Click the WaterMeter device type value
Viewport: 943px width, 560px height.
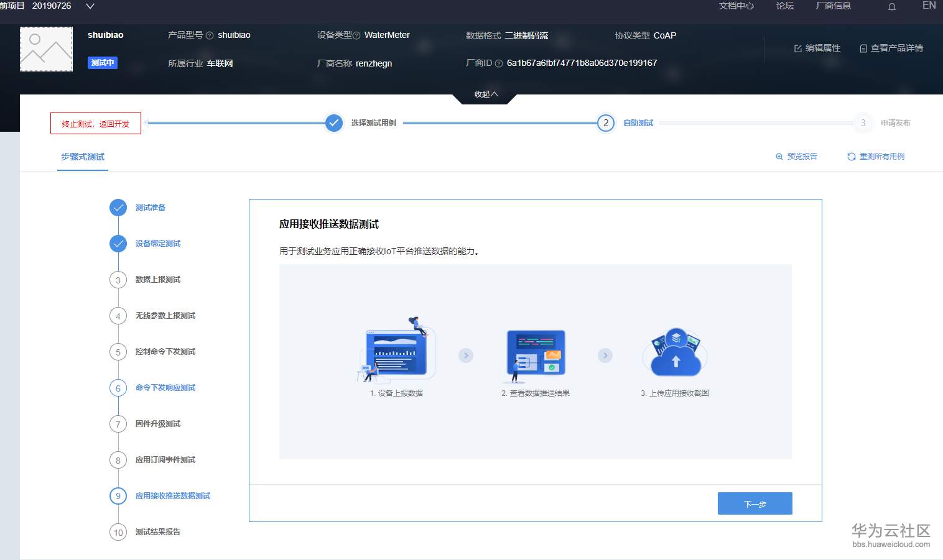[387, 35]
